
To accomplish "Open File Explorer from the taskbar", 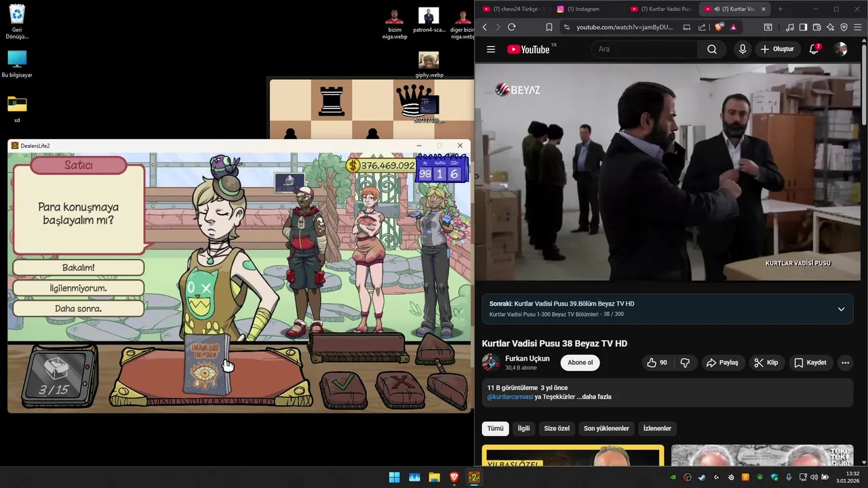I will pos(434,477).
